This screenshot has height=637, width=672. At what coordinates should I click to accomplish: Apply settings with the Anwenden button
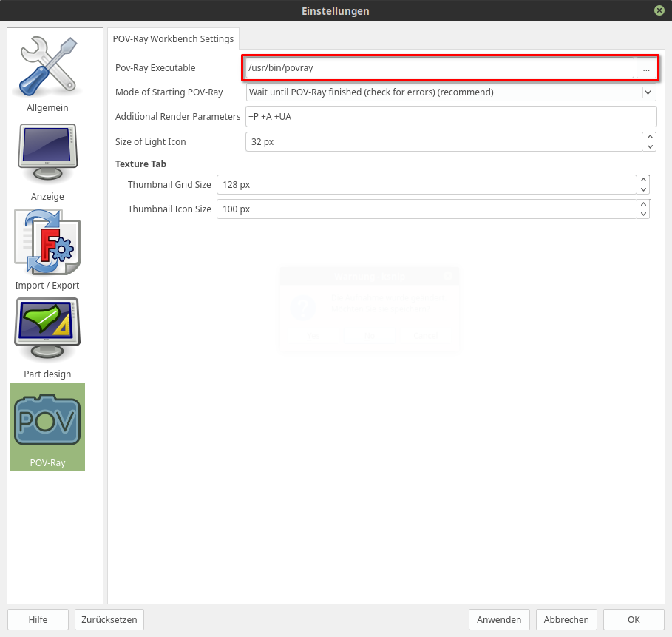tap(499, 619)
